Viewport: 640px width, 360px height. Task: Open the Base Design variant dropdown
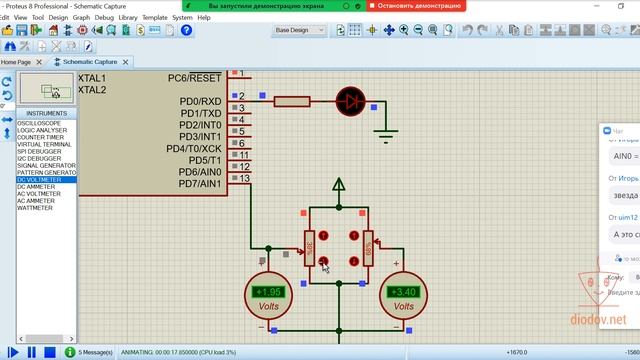pos(299,30)
